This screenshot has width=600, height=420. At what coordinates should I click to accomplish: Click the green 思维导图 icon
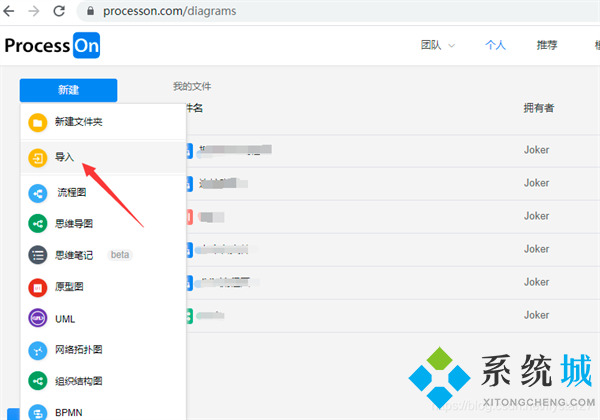[38, 224]
